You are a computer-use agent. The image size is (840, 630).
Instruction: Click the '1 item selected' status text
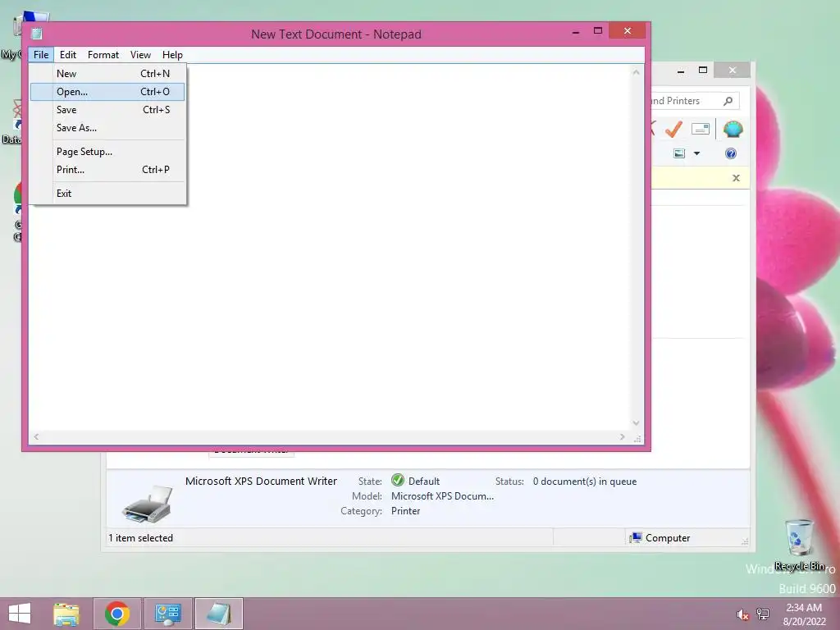click(140, 538)
